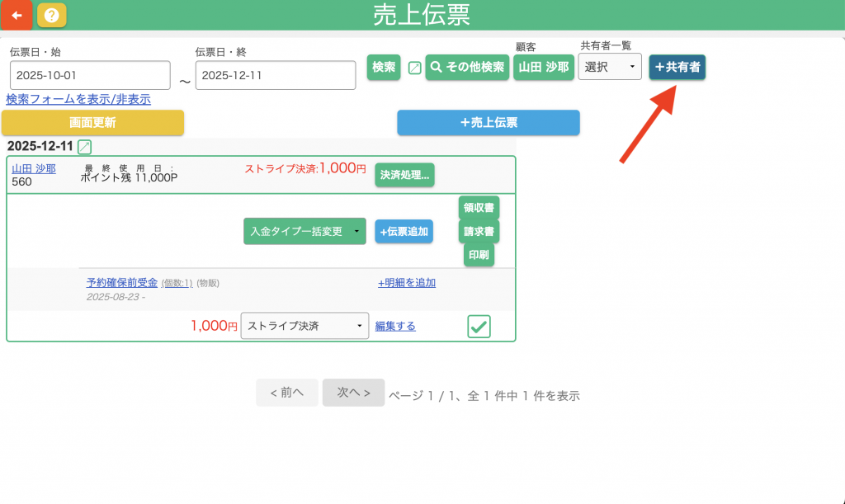
Task: Click the 明細を追加 link
Action: 406,283
